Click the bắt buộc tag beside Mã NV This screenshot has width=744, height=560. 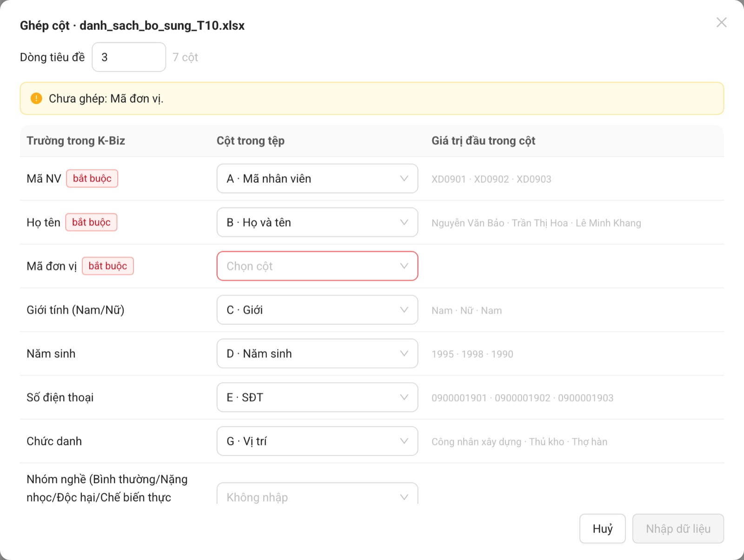coord(92,178)
